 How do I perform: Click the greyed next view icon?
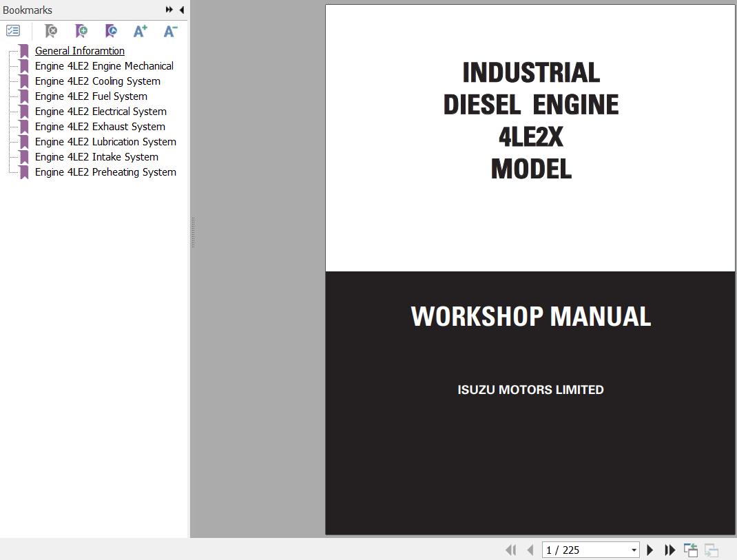[x=712, y=550]
